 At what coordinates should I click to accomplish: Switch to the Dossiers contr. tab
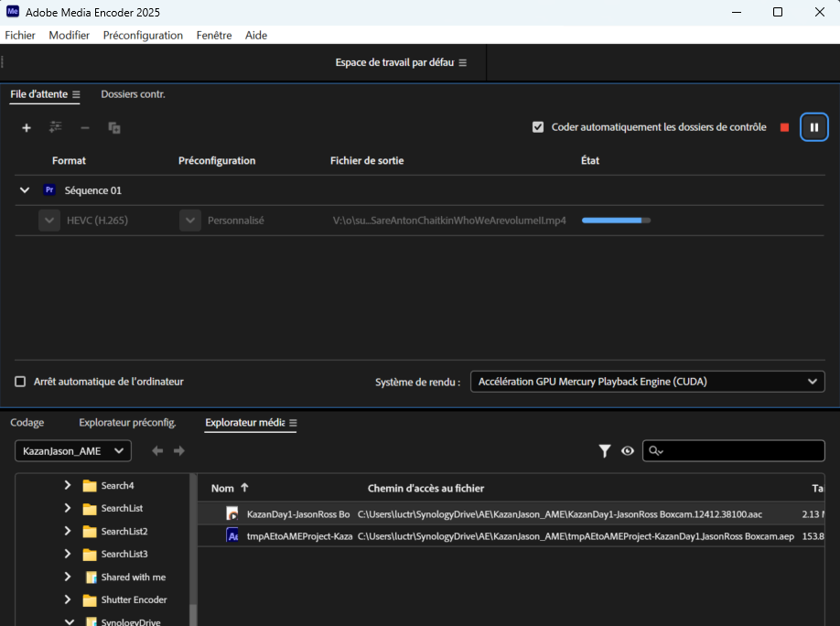[x=133, y=94]
